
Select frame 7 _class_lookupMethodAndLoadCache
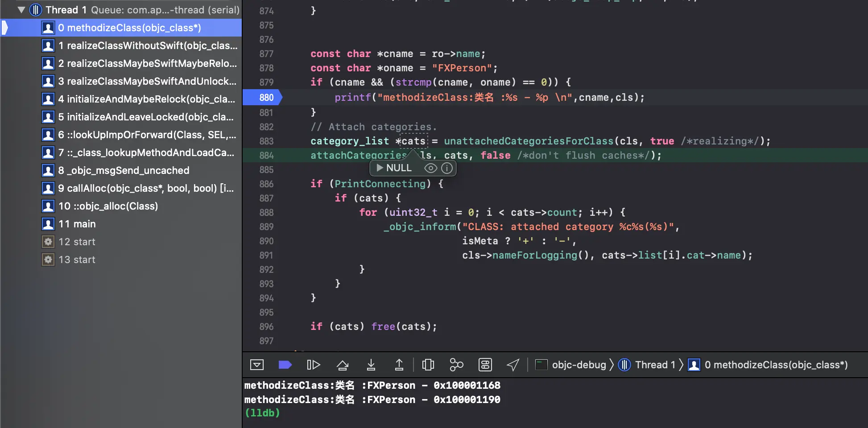click(x=121, y=152)
